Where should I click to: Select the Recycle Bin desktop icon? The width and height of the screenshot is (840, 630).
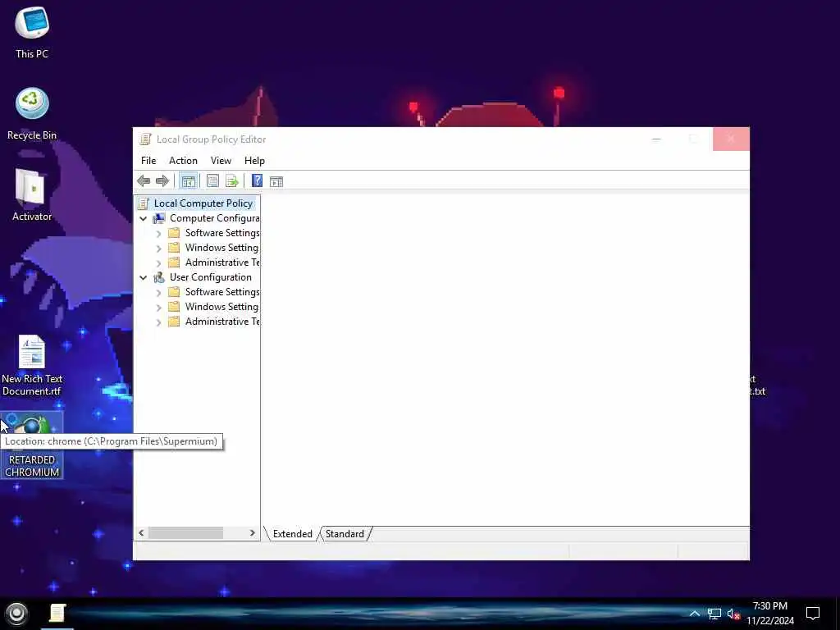pos(32,113)
